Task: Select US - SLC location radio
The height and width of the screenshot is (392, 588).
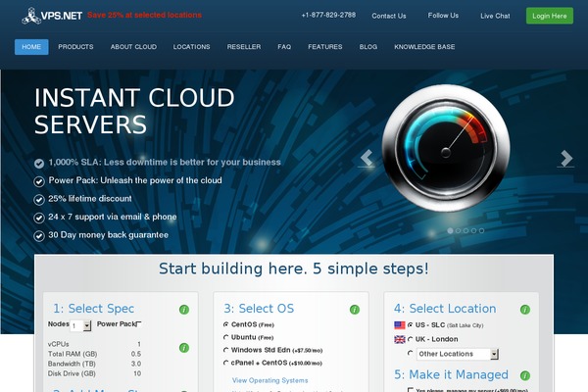Action: pyautogui.click(x=410, y=324)
